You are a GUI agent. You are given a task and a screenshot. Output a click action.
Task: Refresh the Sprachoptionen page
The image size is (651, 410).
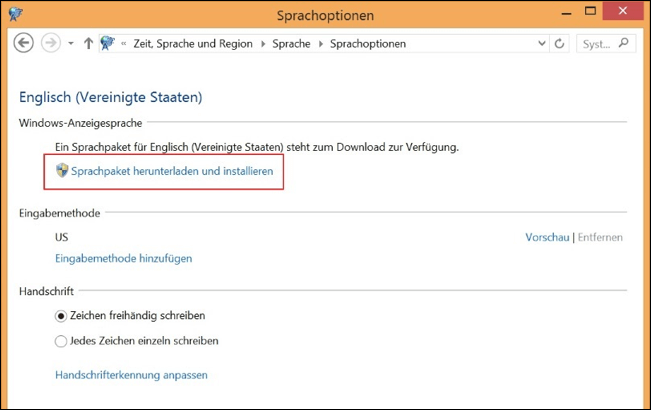tap(559, 44)
